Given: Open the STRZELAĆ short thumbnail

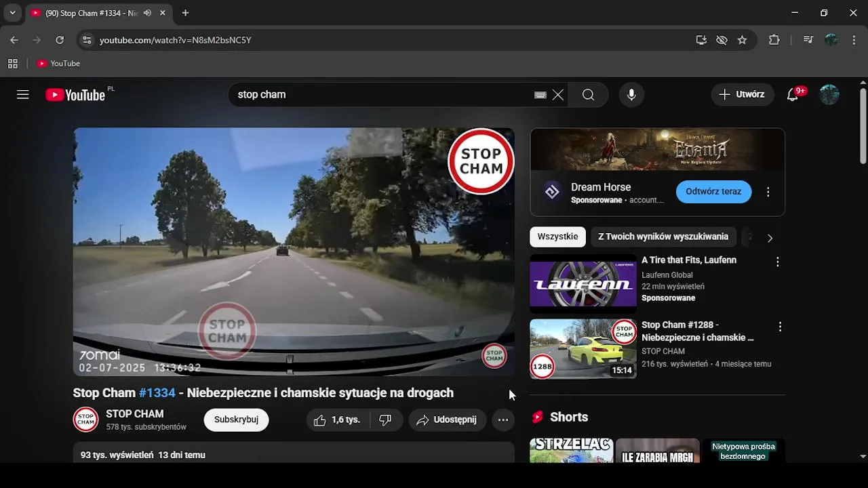Looking at the screenshot, I should pyautogui.click(x=572, y=451).
